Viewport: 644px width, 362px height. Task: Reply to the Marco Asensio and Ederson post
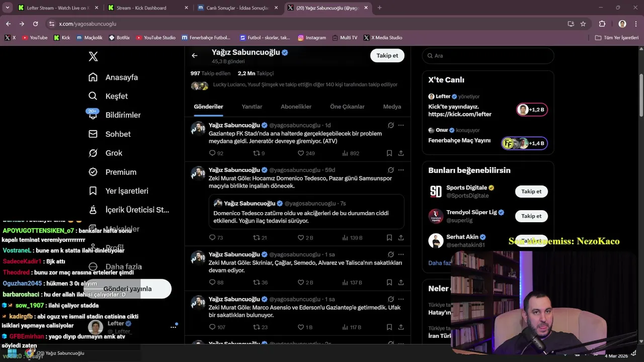pyautogui.click(x=217, y=327)
